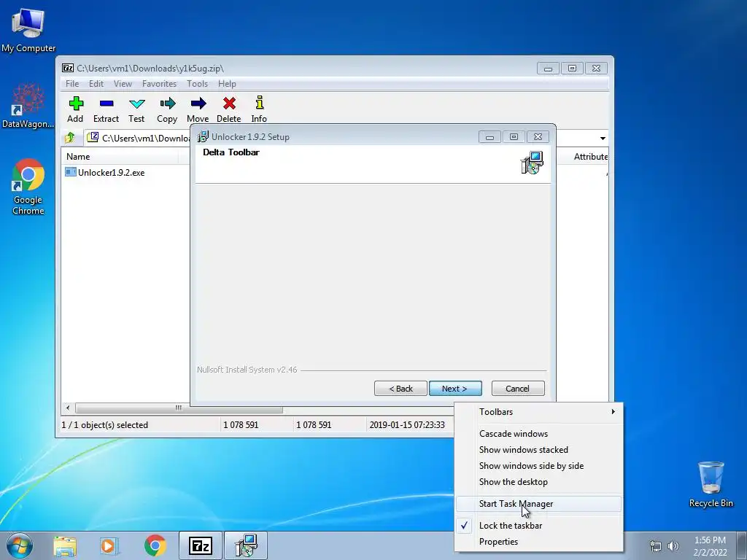Click the Show desktop strip on taskbar
The height and width of the screenshot is (560, 747).
(742, 545)
